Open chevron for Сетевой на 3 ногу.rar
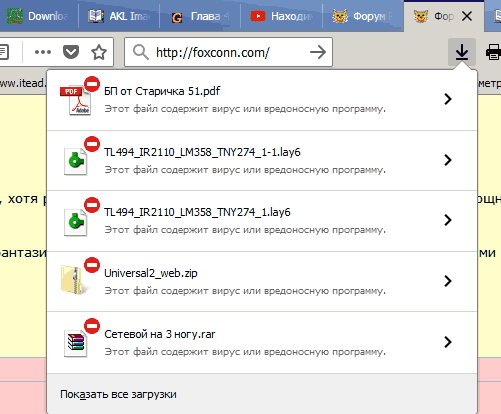This screenshot has height=414, width=501. [448, 342]
